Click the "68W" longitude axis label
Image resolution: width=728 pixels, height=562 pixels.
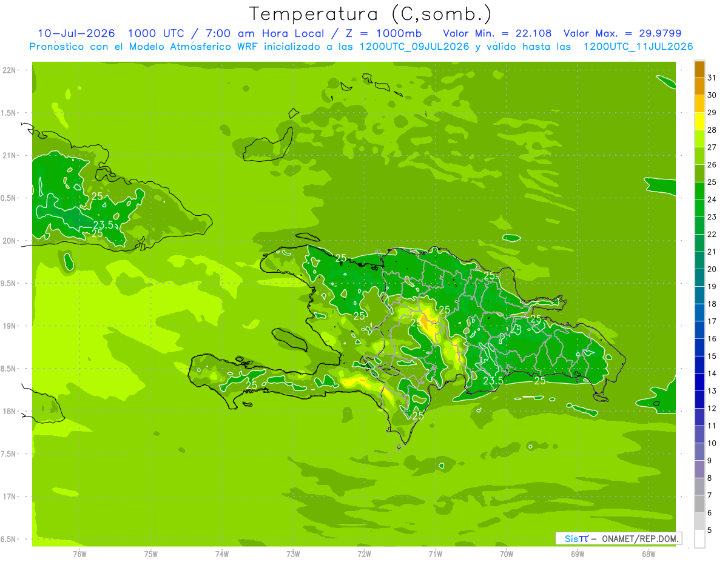[649, 554]
